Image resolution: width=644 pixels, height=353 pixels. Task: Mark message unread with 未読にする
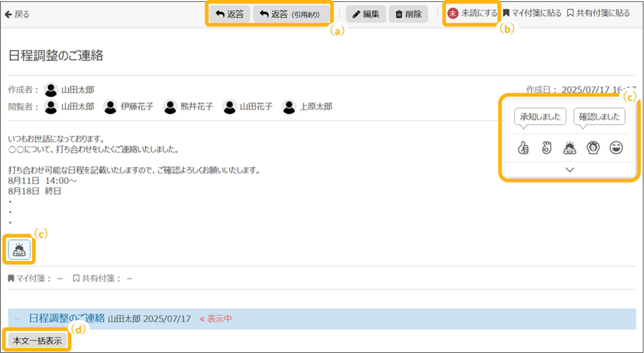pyautogui.click(x=472, y=13)
